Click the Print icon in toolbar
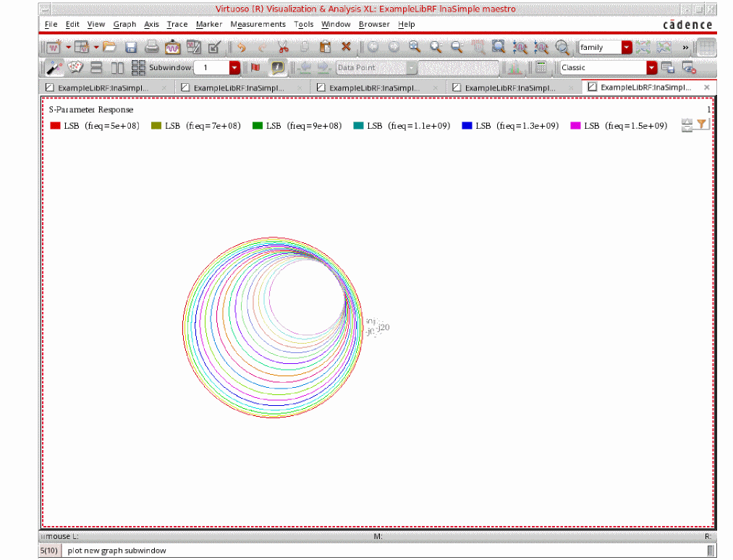Viewport: 733px width, 560px height. coord(152,47)
